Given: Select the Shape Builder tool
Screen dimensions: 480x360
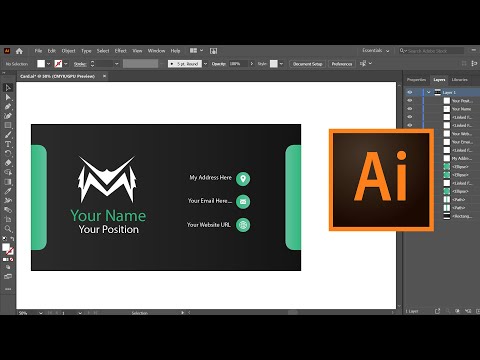Looking at the screenshot, I should [x=8, y=172].
